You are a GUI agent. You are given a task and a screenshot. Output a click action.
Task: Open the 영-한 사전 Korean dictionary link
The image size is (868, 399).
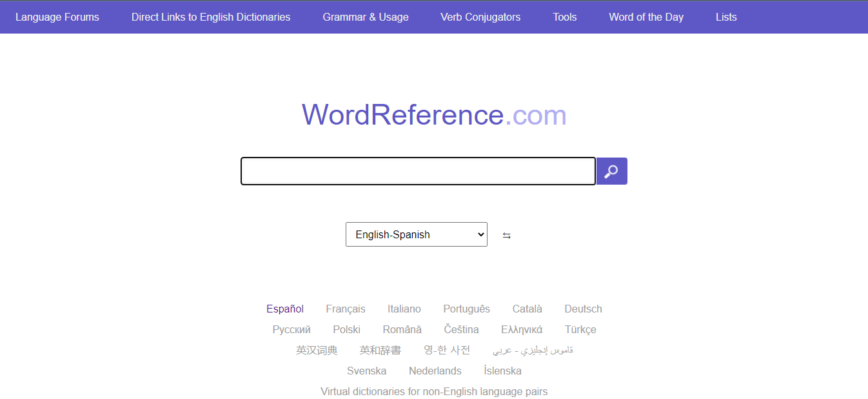pos(447,350)
